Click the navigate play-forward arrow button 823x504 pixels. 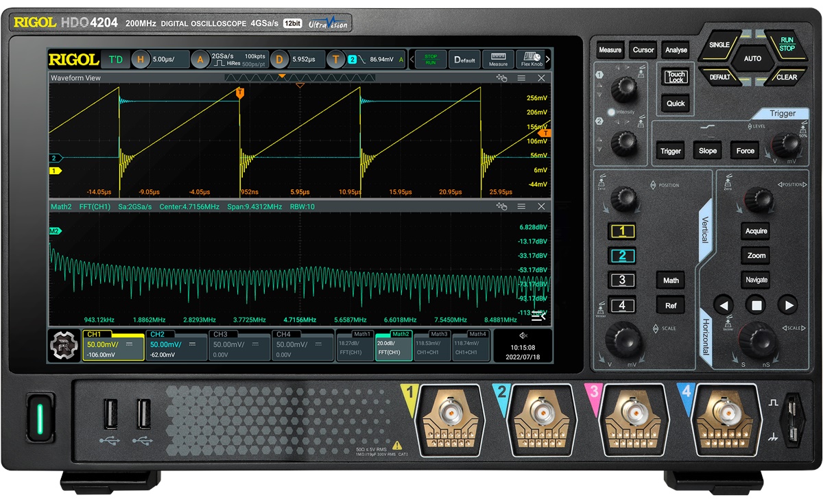pyautogui.click(x=787, y=304)
